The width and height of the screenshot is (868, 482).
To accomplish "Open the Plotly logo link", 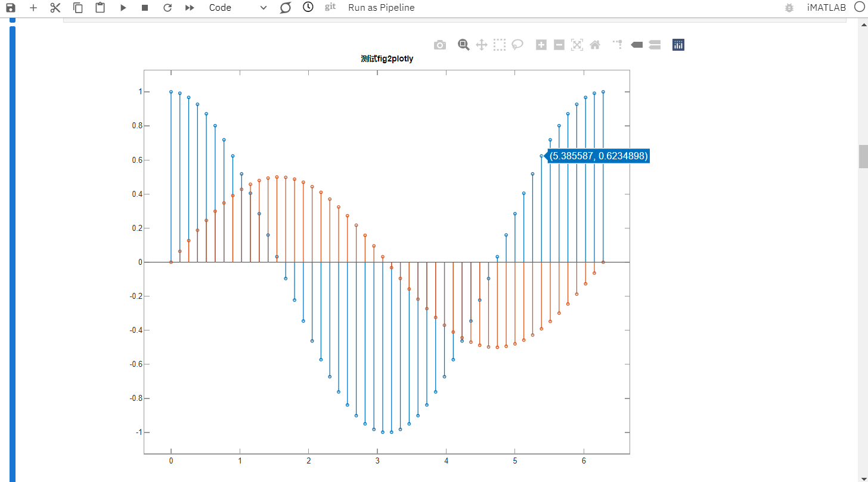I will coord(678,45).
